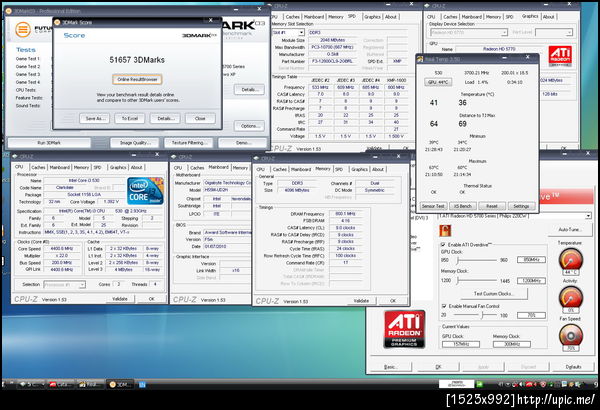600x410 pixels.
Task: Click Save As in the 3DMark Score dialog
Action: [x=95, y=118]
